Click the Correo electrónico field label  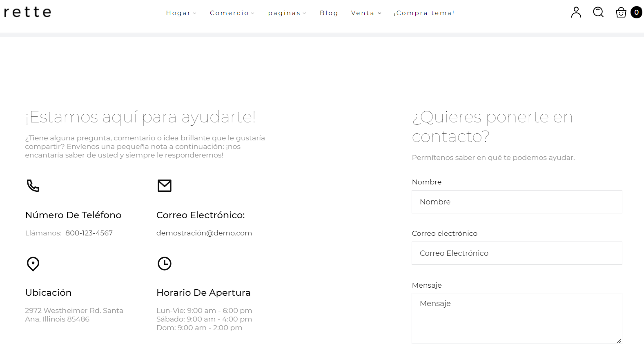coord(445,233)
